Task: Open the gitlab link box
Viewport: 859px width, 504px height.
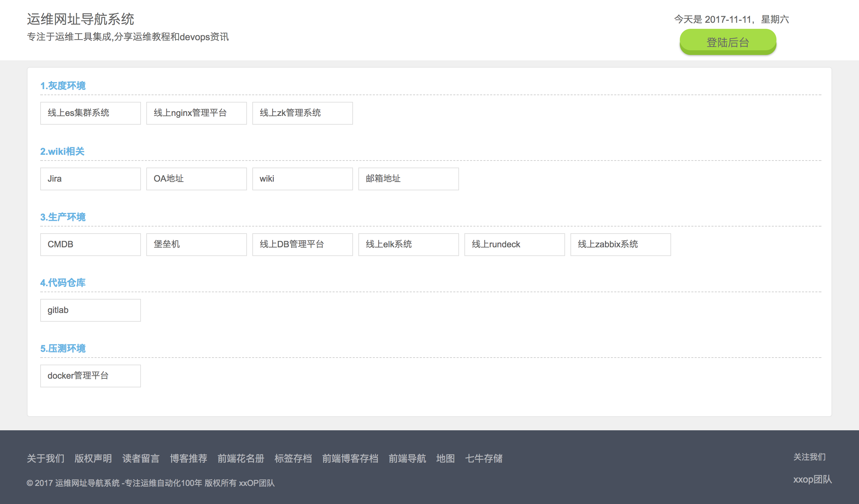Action: pos(90,310)
